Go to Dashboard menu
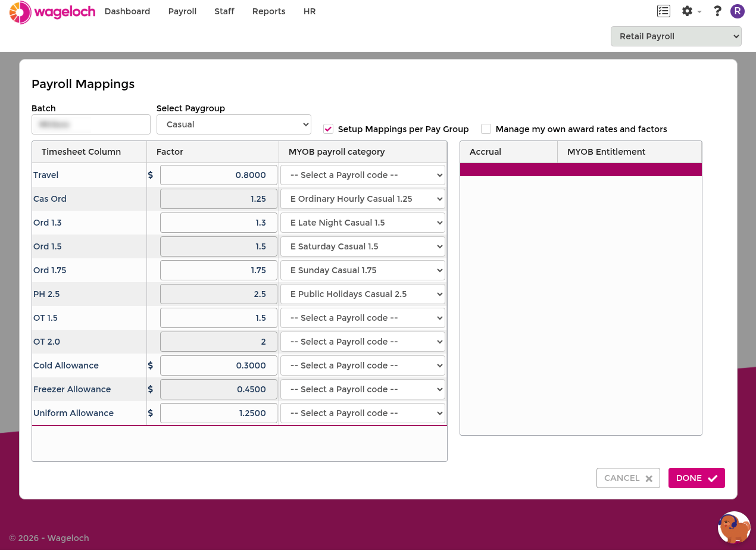756x550 pixels. [127, 11]
